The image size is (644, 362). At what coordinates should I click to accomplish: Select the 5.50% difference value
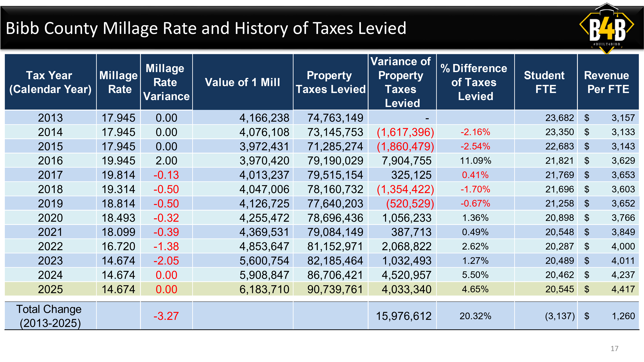[475, 275]
